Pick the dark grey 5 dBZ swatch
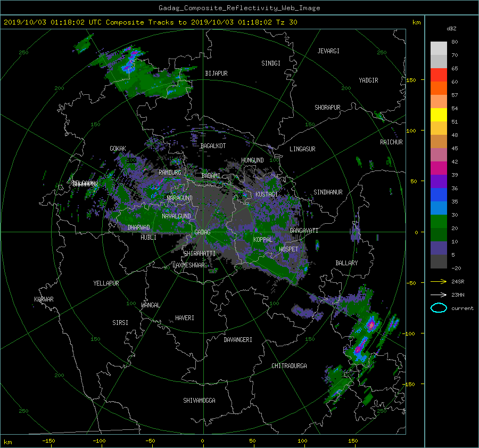Viewport: 479px width, 448px height. coord(439,261)
